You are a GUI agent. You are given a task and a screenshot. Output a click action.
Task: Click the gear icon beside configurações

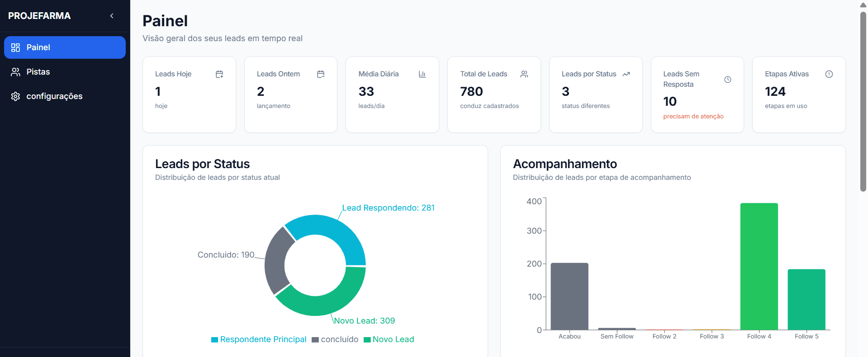pyautogui.click(x=15, y=96)
